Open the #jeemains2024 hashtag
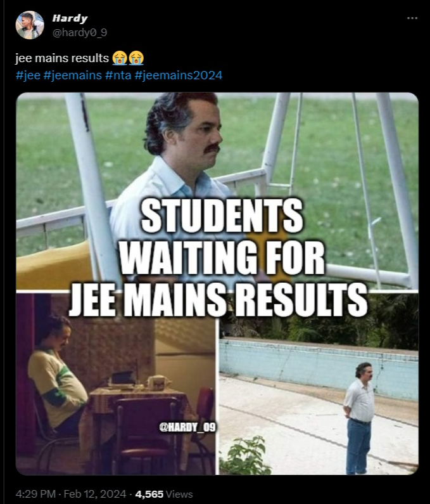The height and width of the screenshot is (504, 430). (x=178, y=75)
